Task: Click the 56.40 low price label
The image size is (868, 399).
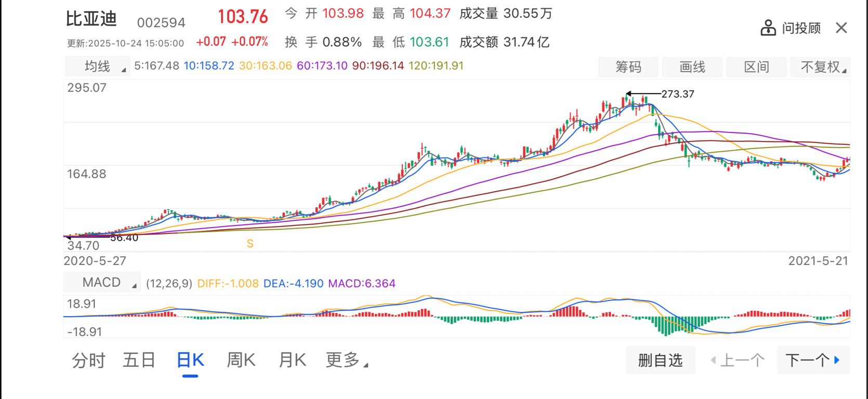Action: click(124, 238)
